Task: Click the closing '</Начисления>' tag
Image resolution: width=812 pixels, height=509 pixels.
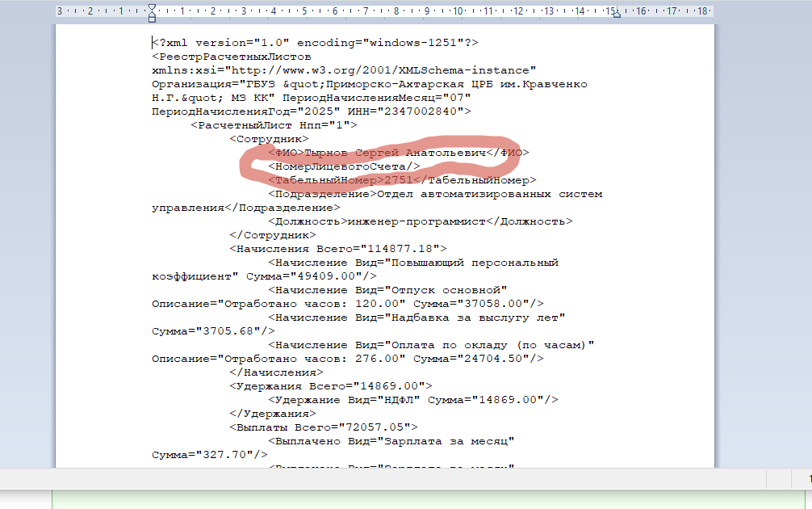Action: pos(277,372)
